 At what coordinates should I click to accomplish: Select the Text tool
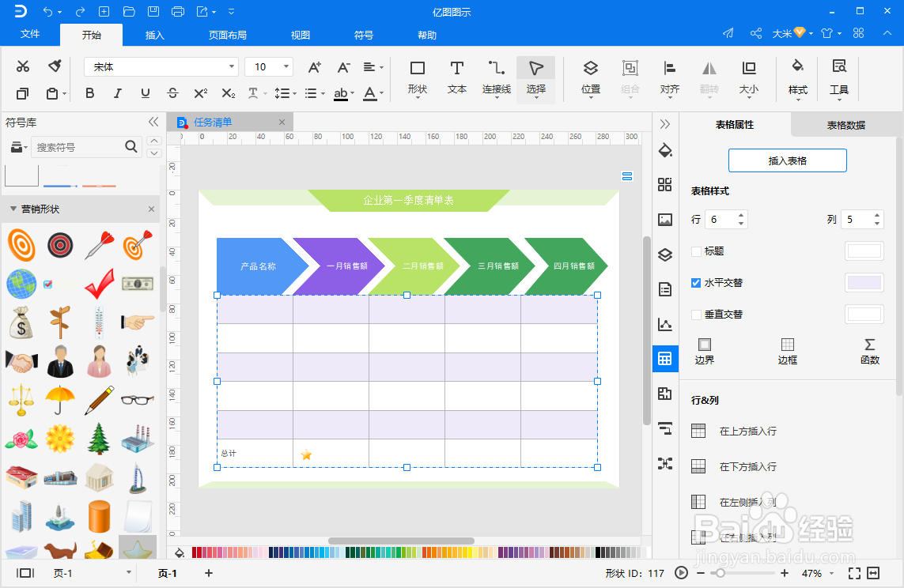456,77
